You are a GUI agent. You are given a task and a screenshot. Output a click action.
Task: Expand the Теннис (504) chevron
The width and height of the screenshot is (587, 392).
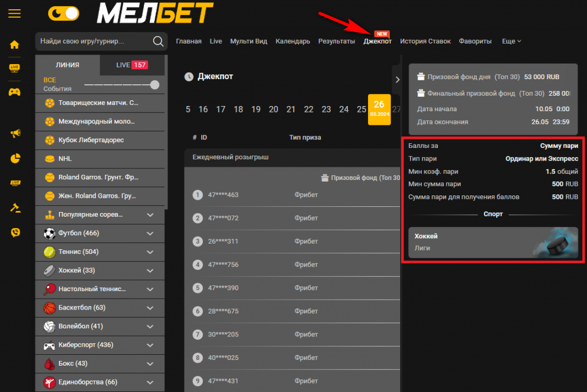point(150,252)
